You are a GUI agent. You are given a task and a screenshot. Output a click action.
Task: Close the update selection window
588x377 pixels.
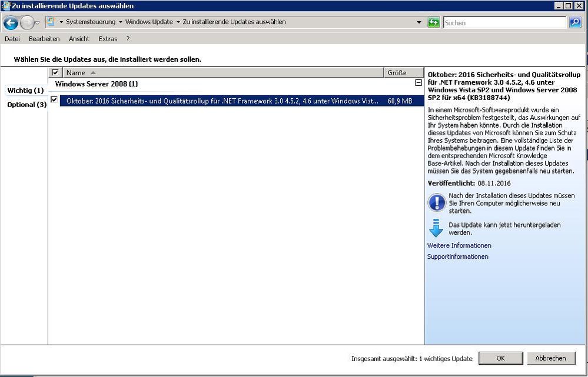click(578, 6)
